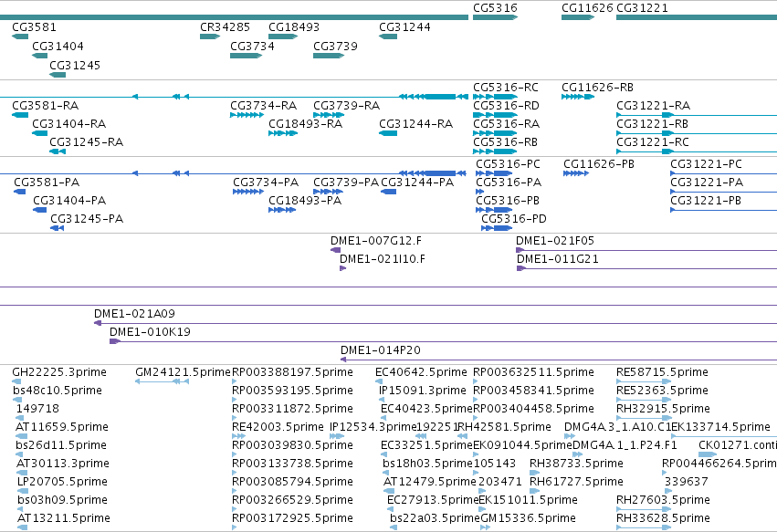Image resolution: width=777 pixels, height=532 pixels.
Task: Click the CG3734-PA protein glyph
Action: (x=248, y=192)
